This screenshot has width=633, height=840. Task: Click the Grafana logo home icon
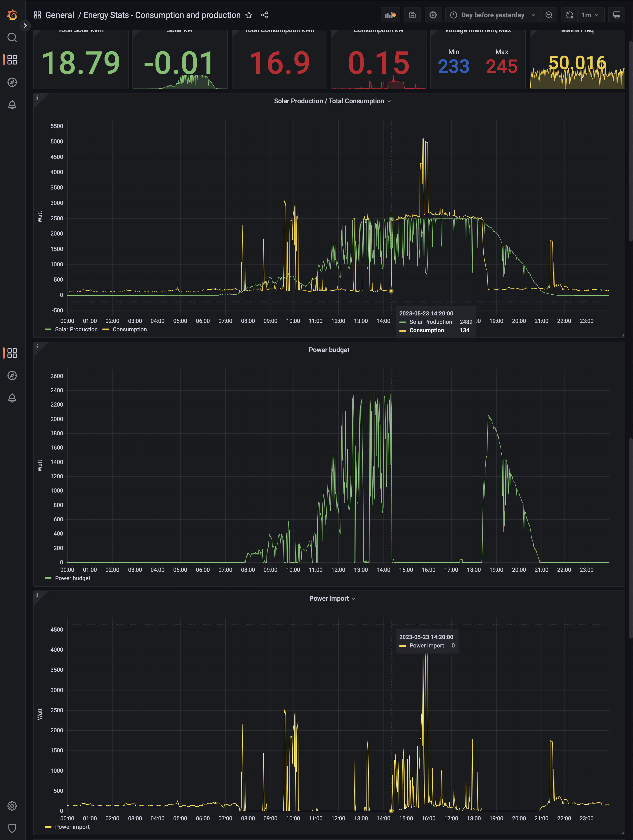pyautogui.click(x=12, y=15)
